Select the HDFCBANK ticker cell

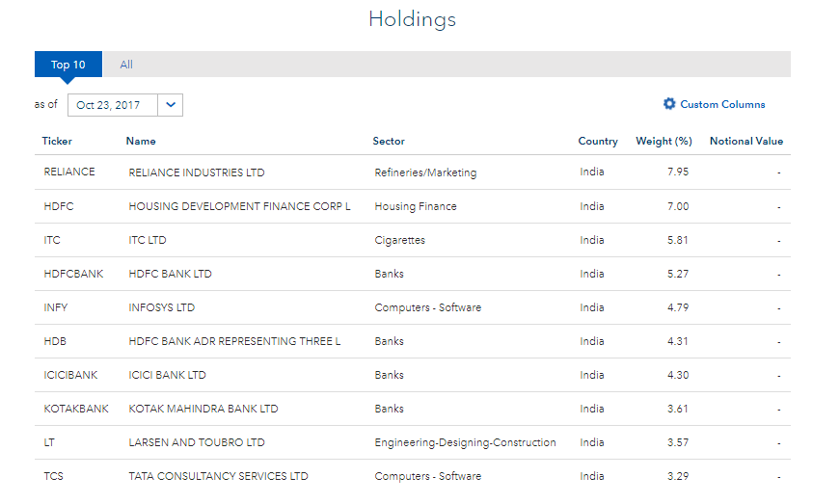click(73, 274)
